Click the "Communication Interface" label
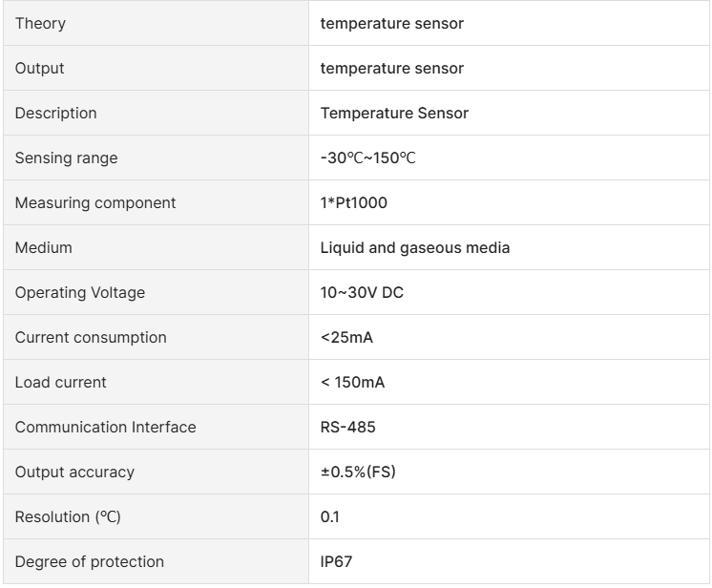 click(x=105, y=427)
